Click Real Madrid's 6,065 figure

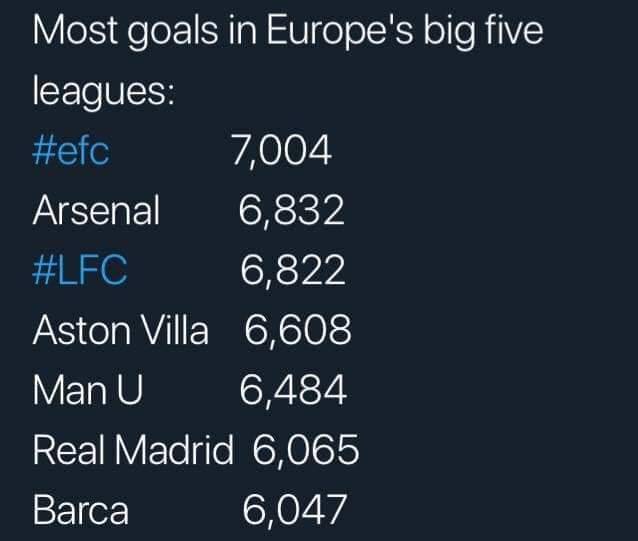[x=305, y=451]
